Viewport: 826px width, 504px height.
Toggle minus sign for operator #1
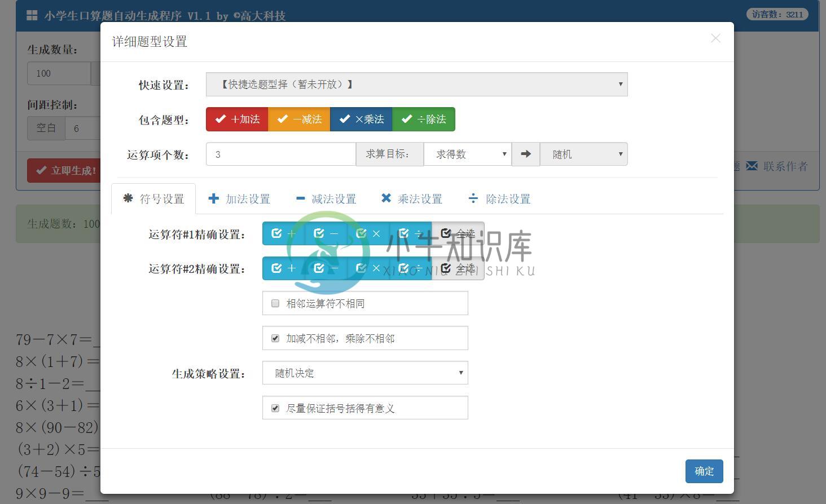(x=326, y=233)
